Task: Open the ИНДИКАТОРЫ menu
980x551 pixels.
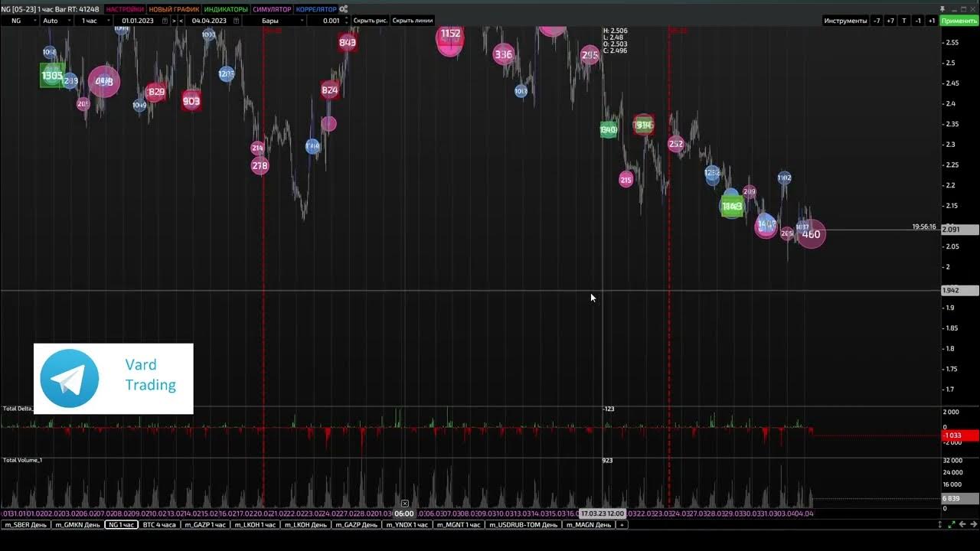Action: [226, 9]
